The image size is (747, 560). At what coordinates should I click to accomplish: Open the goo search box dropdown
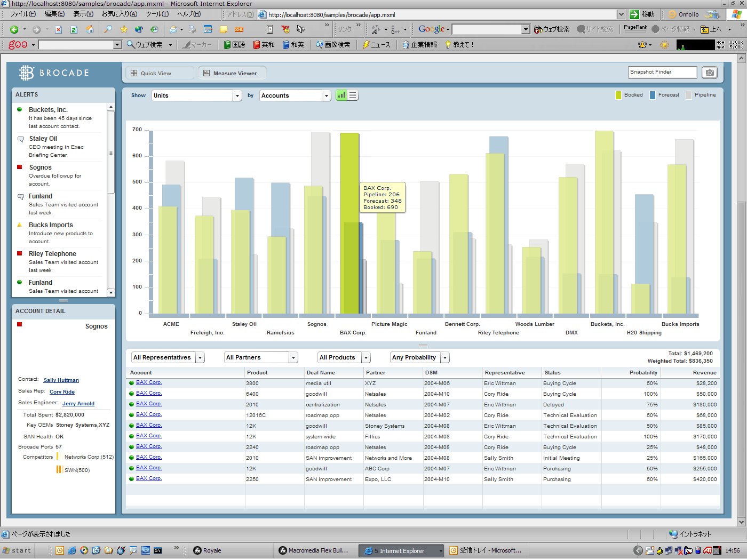[x=117, y=45]
